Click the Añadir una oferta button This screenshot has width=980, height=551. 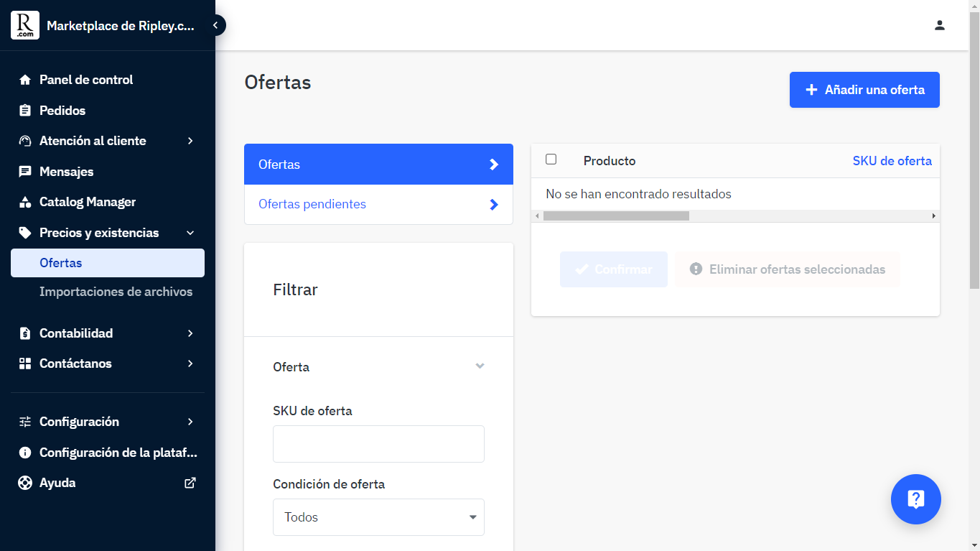point(864,89)
